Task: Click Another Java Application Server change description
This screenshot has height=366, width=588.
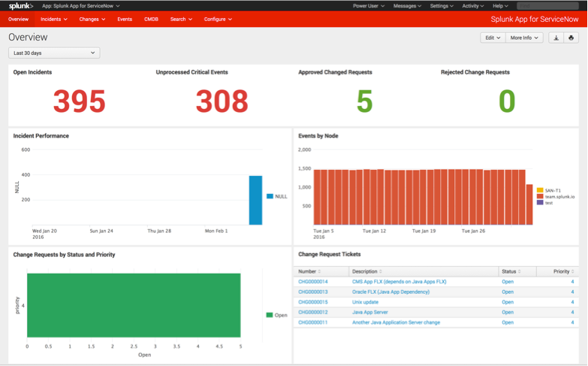Action: (396, 322)
